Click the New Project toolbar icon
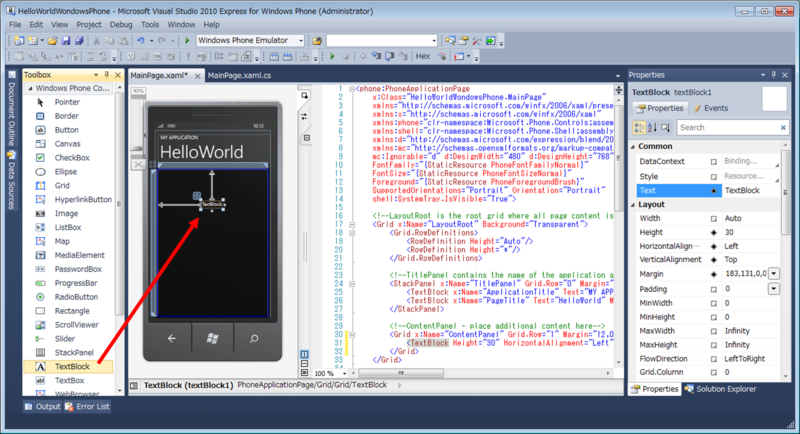The image size is (800, 434). click(x=19, y=40)
